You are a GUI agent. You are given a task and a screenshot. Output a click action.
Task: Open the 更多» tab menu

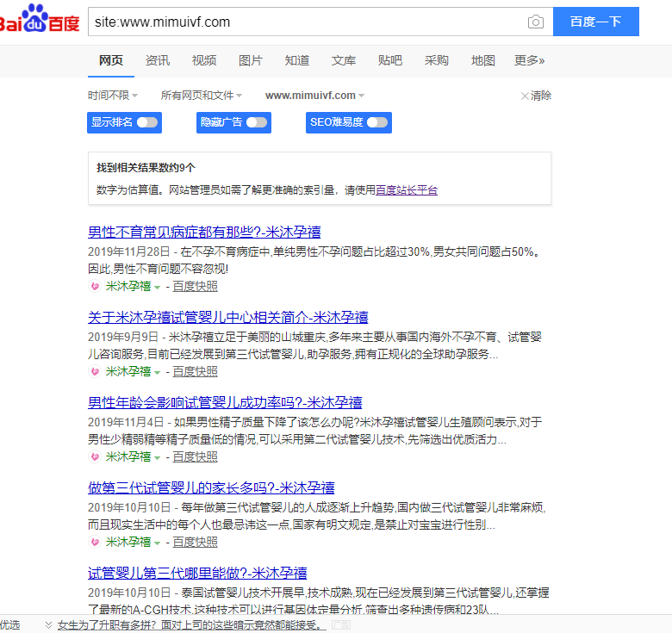coord(529,60)
